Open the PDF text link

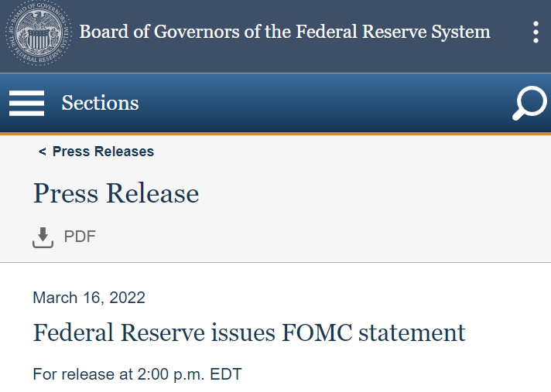(80, 237)
